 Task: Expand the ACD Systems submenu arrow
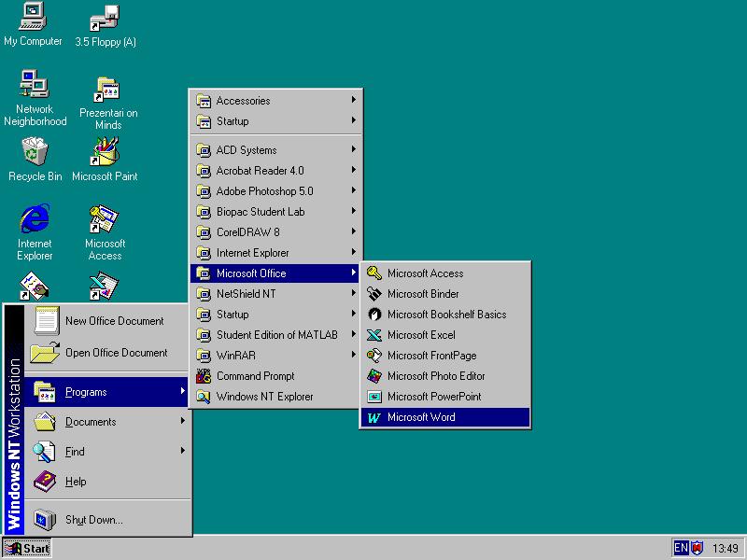[354, 149]
